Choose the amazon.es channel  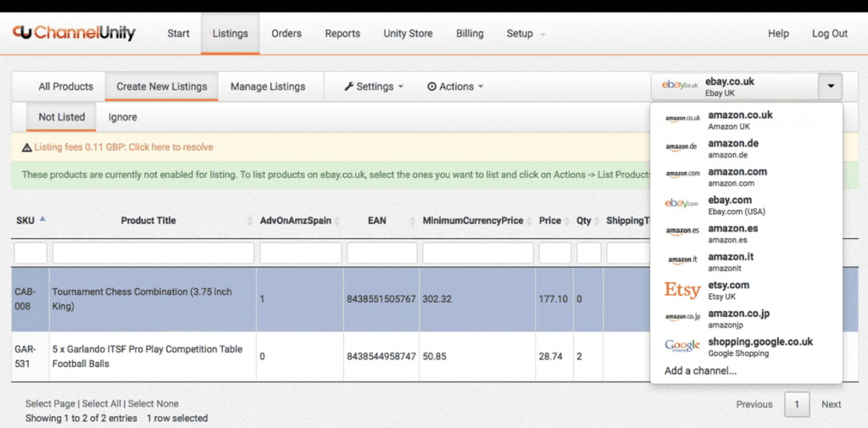pyautogui.click(x=747, y=233)
